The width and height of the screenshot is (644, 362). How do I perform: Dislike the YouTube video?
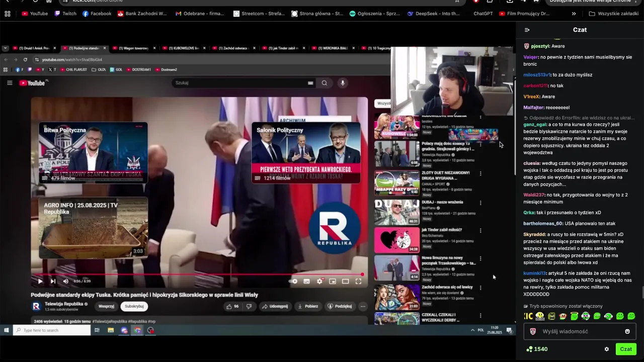pyautogui.click(x=249, y=306)
